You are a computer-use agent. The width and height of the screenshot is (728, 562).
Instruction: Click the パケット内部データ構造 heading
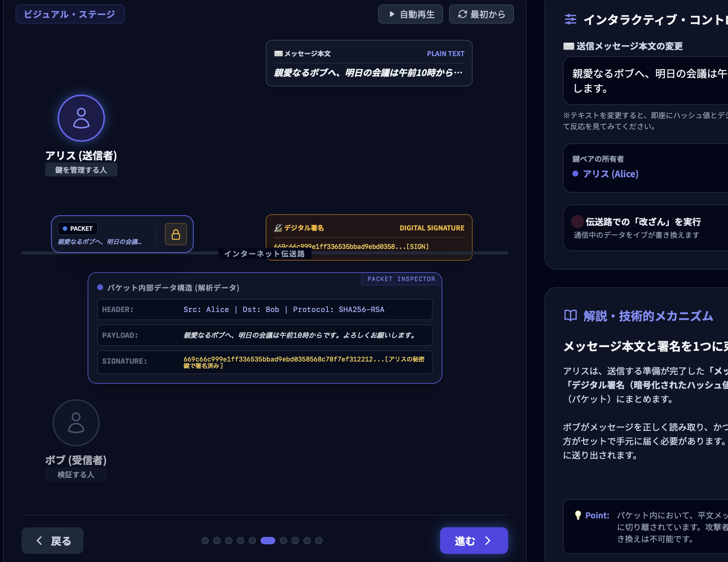(x=173, y=288)
